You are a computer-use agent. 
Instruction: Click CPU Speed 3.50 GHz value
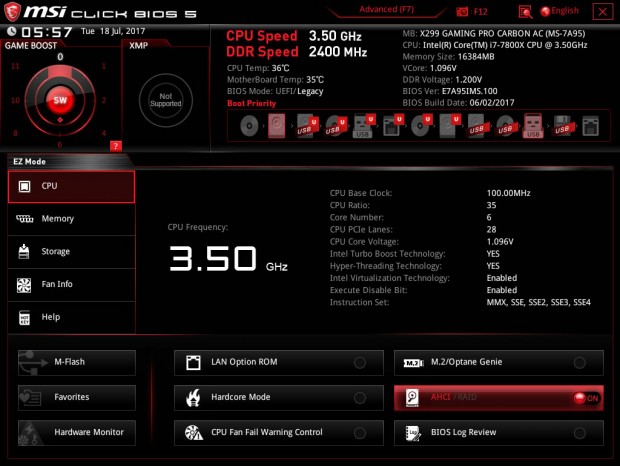[335, 36]
